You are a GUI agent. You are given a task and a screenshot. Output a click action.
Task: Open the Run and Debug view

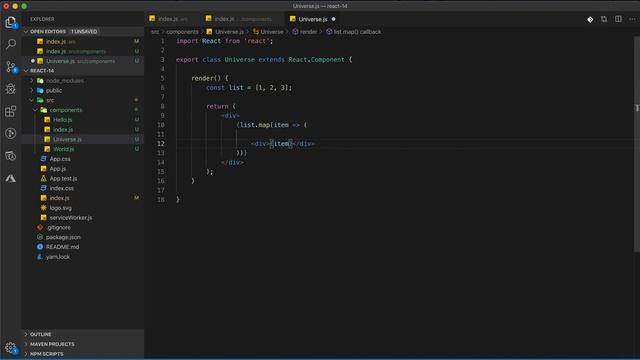coord(11,89)
